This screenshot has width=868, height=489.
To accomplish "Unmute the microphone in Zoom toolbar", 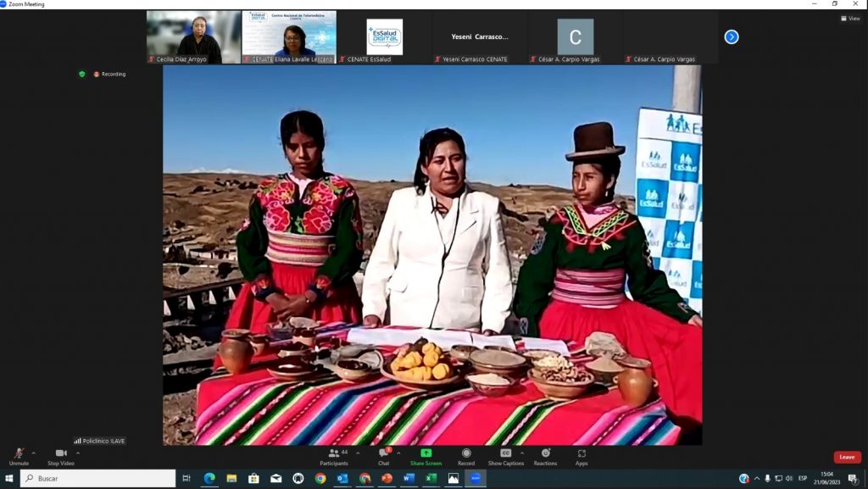I will click(x=19, y=456).
